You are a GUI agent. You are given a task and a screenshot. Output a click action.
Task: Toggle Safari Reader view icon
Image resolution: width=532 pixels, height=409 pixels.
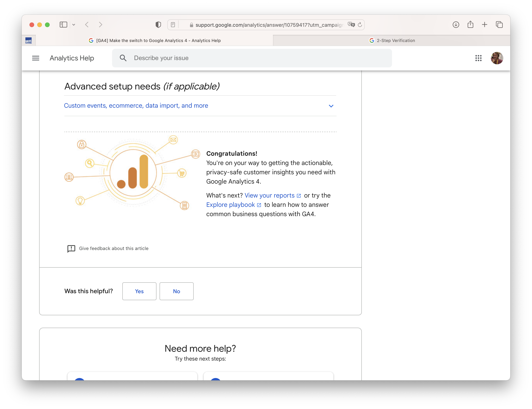(x=173, y=25)
